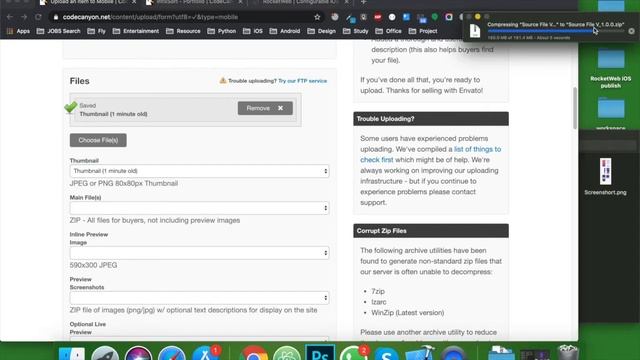Viewport: 640px width, 360px height.
Task: Click the Corrupt Zip Files header
Action: click(431, 231)
